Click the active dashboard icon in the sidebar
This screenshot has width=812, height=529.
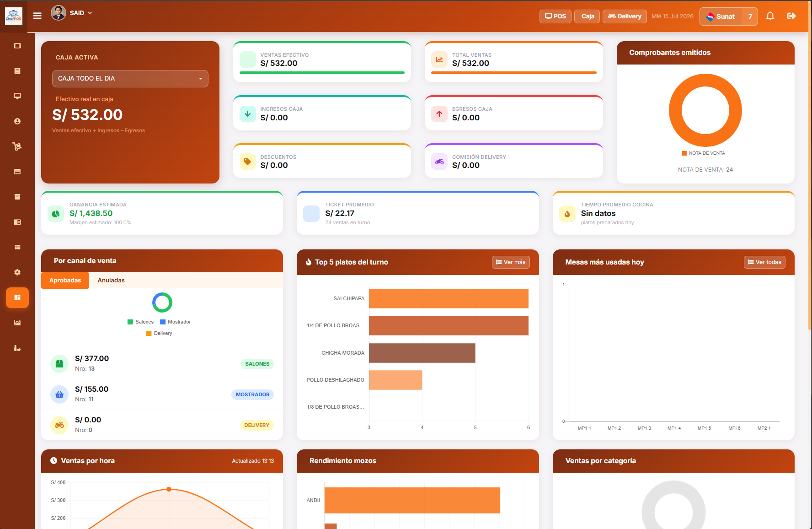(17, 297)
